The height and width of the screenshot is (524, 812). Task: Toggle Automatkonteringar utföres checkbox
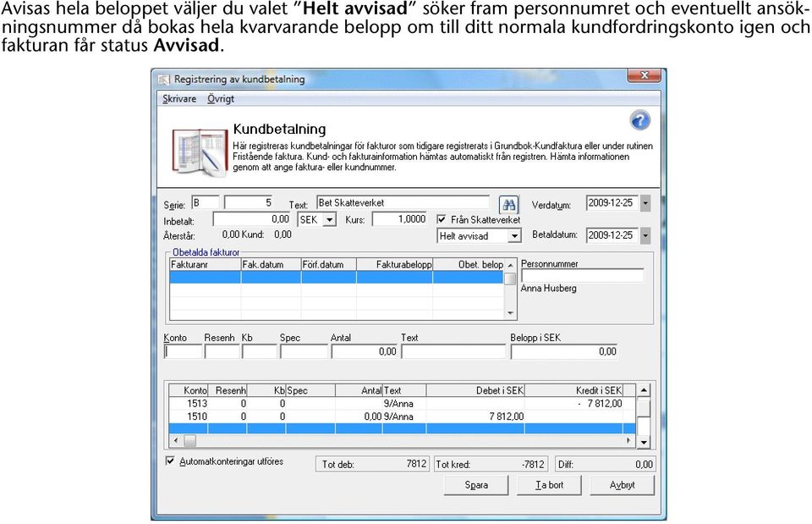pos(170,461)
